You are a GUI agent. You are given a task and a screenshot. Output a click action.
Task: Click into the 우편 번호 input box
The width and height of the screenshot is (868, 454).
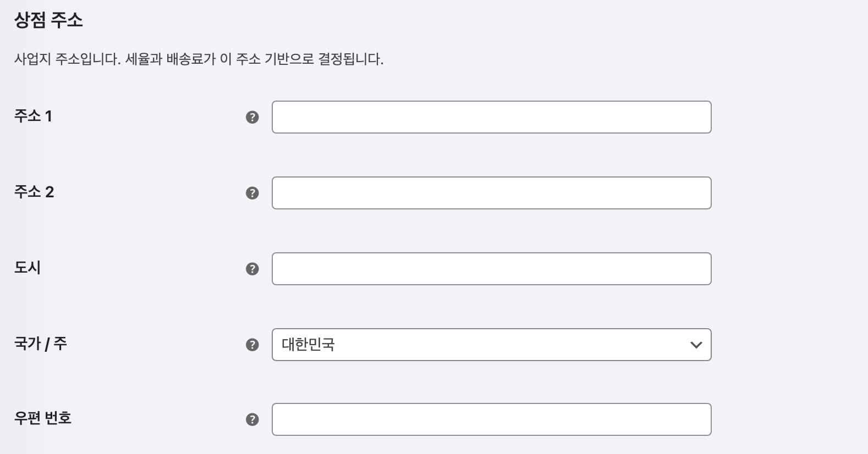[491, 419]
